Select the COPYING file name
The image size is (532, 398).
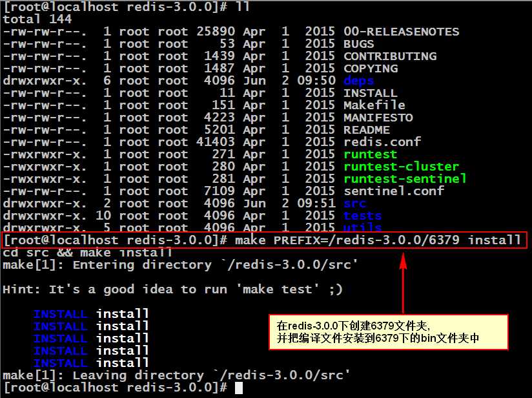coord(371,68)
